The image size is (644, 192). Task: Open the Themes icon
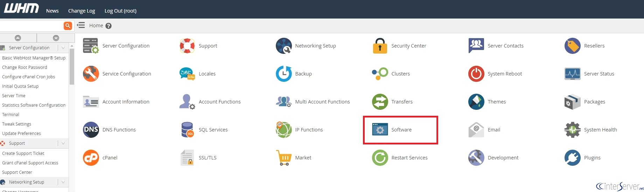click(x=476, y=102)
